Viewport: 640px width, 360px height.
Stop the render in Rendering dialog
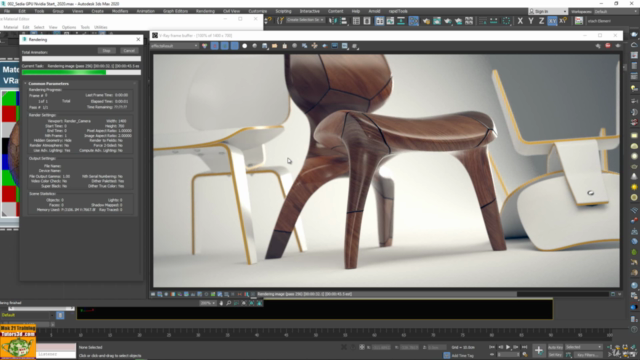tap(107, 51)
